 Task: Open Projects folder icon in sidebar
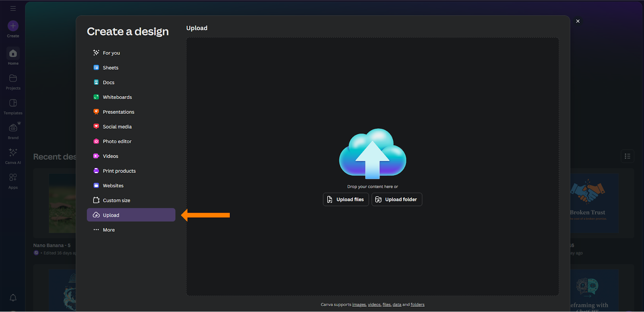[13, 78]
